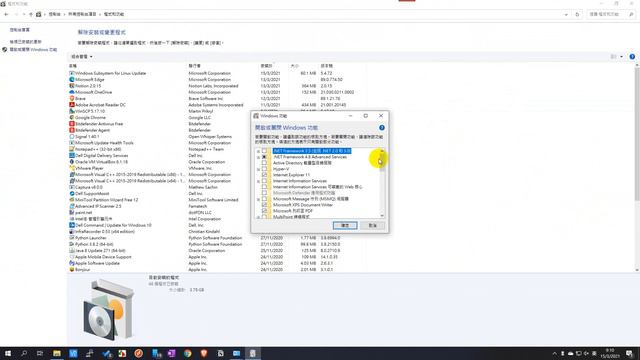The height and width of the screenshot is (360, 640).
Task: Click the Notepad++ program icon in list
Action: (x=72, y=149)
